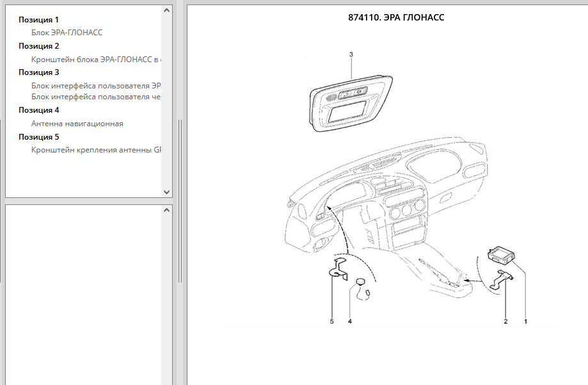Viewport: 588px width, 385px height.
Task: Select the Позиция 5 heading
Action: pyautogui.click(x=39, y=137)
